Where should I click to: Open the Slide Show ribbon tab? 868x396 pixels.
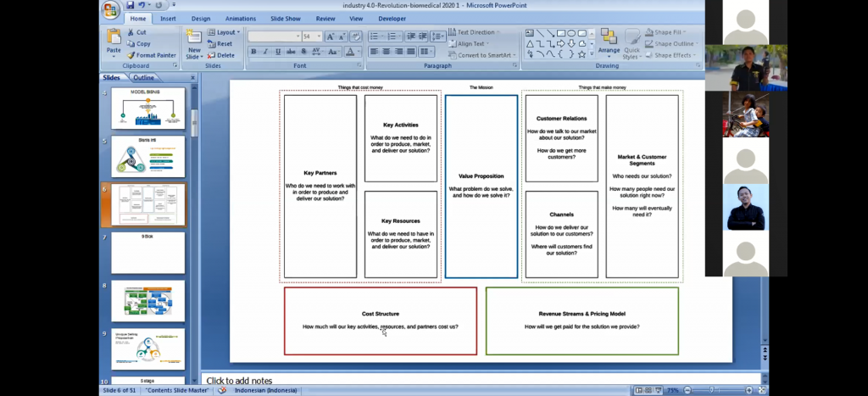(283, 18)
